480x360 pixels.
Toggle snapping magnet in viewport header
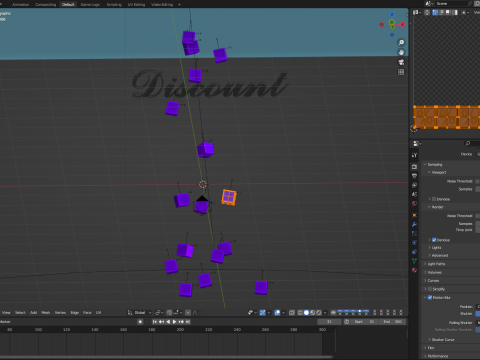tap(169, 313)
